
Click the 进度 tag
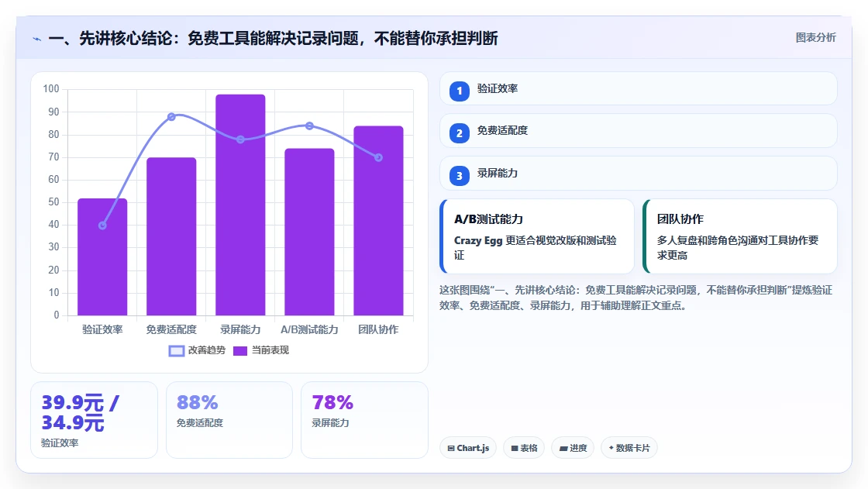coord(573,448)
